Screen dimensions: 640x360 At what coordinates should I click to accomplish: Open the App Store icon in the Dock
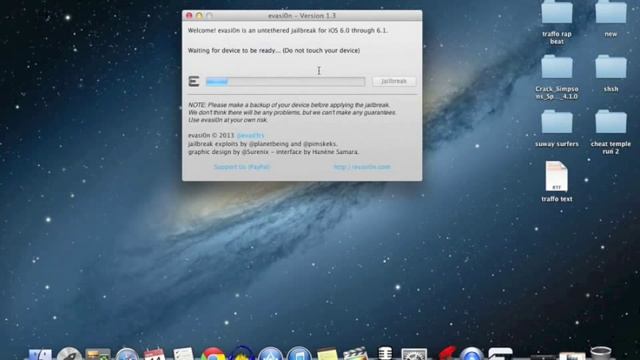click(x=270, y=354)
